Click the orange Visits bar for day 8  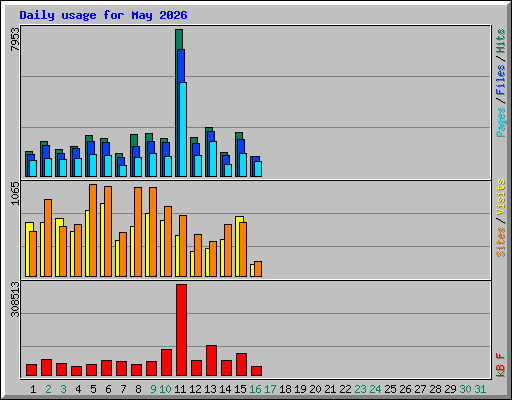coord(138,232)
